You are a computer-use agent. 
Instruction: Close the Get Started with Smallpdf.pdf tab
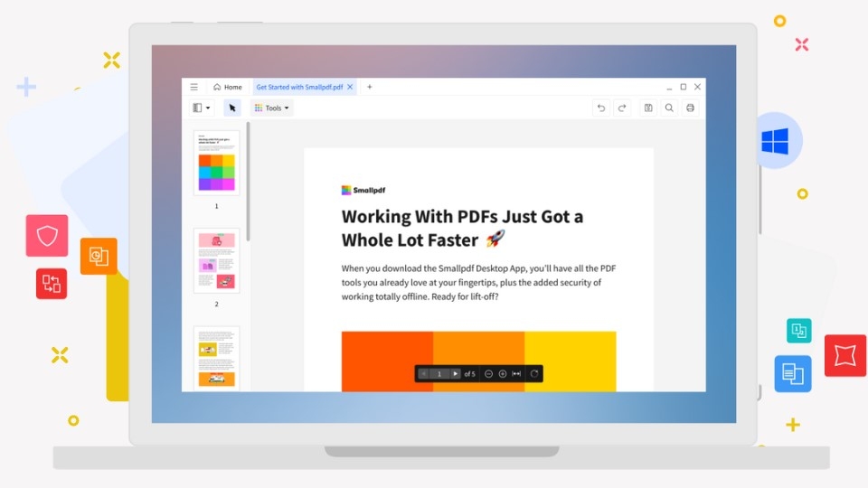[x=350, y=87]
